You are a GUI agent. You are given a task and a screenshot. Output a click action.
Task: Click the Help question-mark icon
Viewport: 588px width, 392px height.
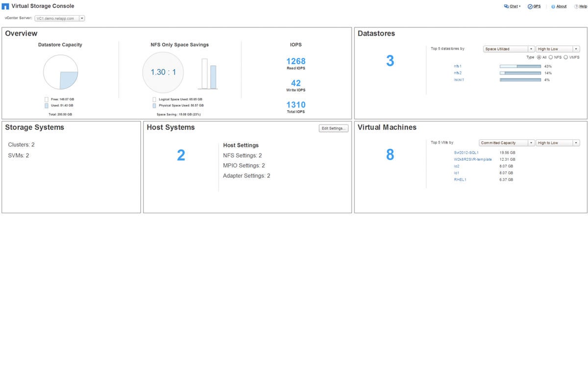[x=576, y=7]
